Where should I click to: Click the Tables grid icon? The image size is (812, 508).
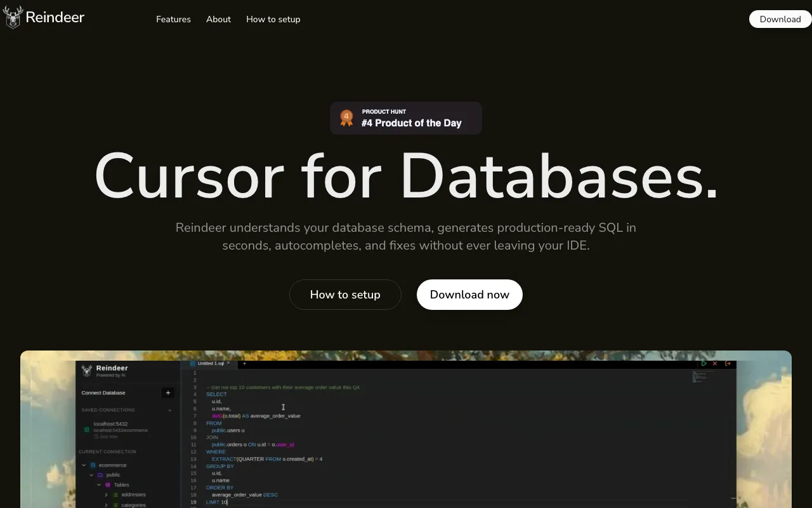108,485
